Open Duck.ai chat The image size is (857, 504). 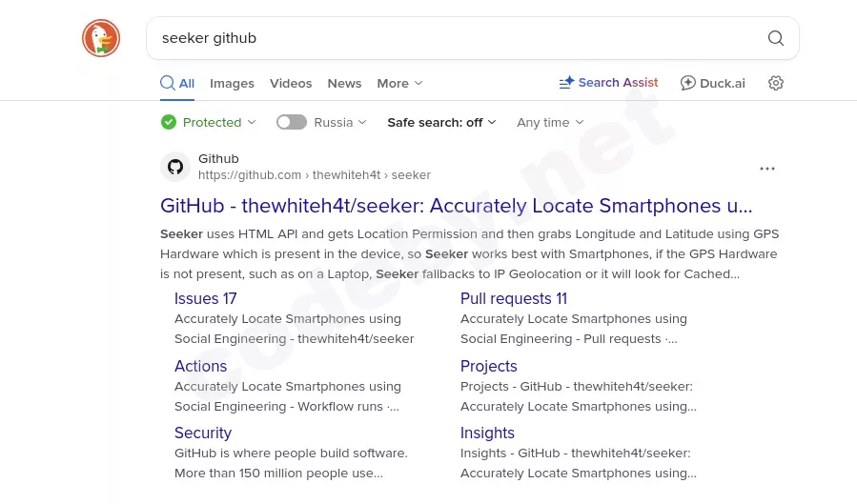tap(712, 83)
